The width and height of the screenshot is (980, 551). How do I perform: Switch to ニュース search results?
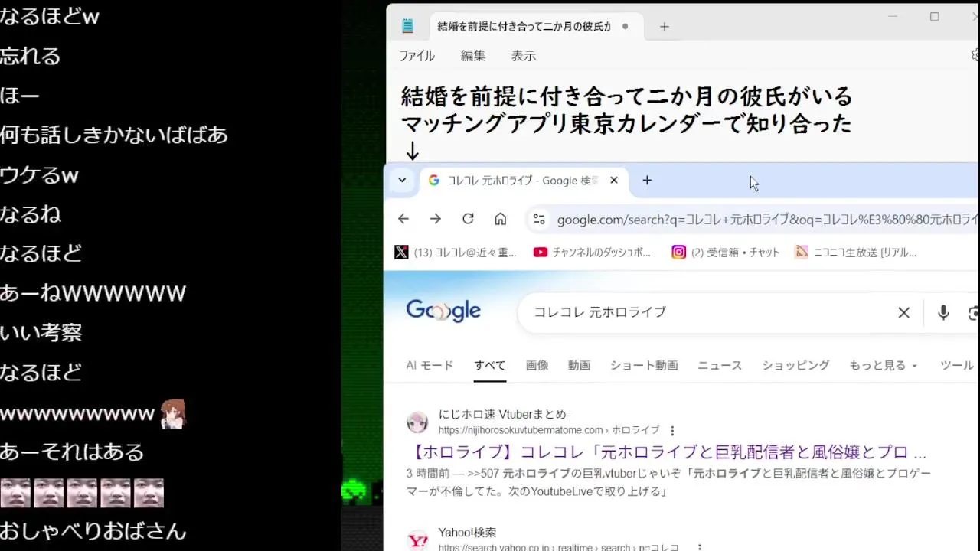tap(720, 365)
